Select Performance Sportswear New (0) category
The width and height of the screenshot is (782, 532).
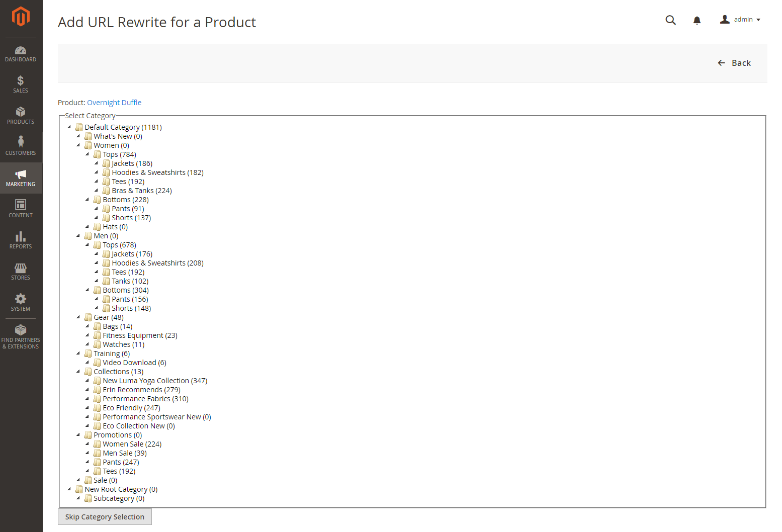pos(157,417)
